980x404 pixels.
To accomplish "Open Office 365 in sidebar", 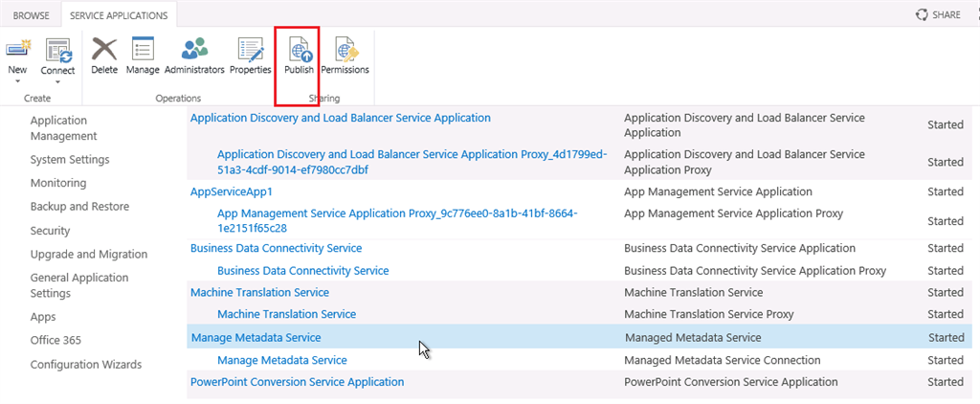I will (x=56, y=340).
